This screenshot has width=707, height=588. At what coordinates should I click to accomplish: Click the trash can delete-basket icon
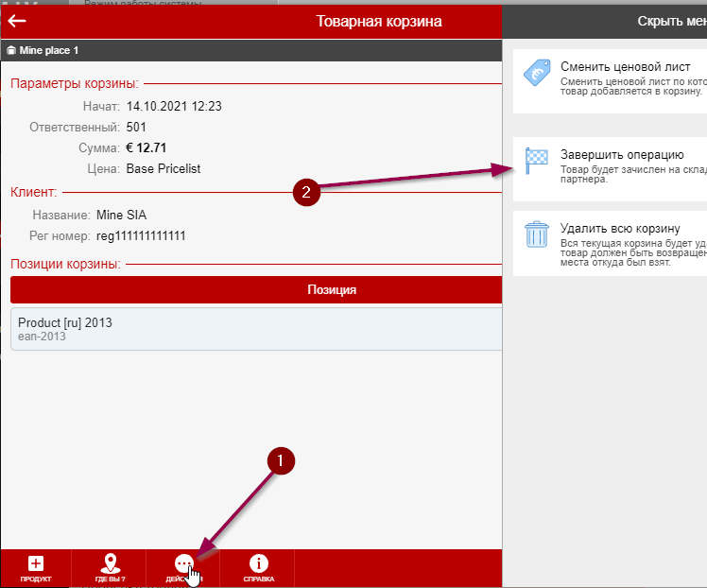coord(537,233)
